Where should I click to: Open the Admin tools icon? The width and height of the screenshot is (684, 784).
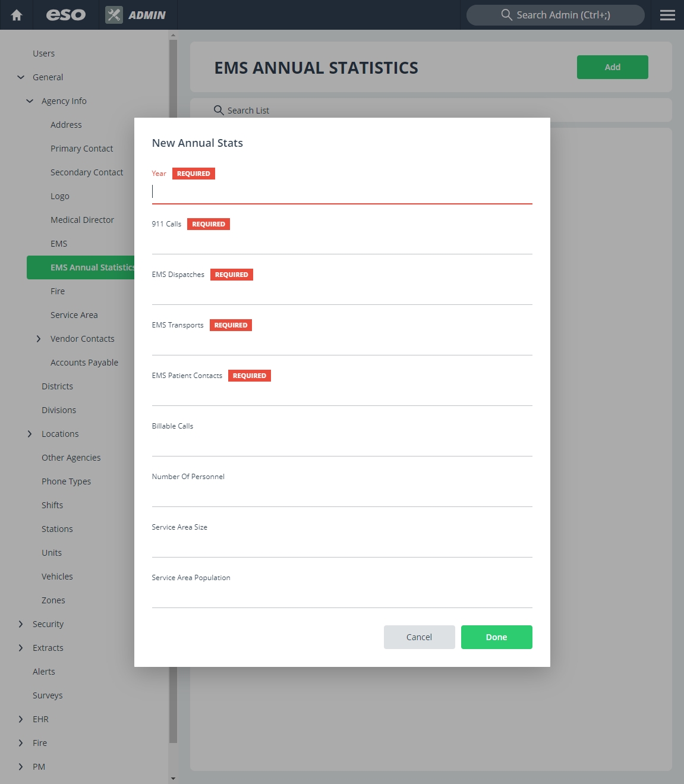coord(114,15)
